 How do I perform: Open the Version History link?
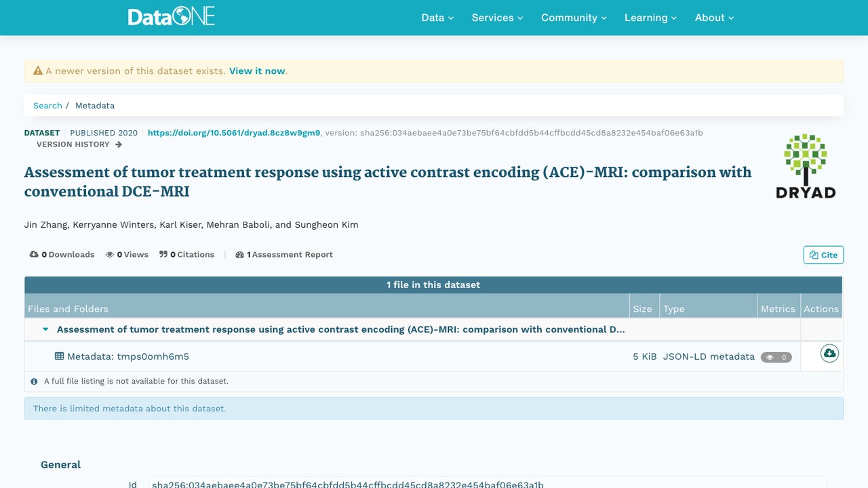pos(79,144)
